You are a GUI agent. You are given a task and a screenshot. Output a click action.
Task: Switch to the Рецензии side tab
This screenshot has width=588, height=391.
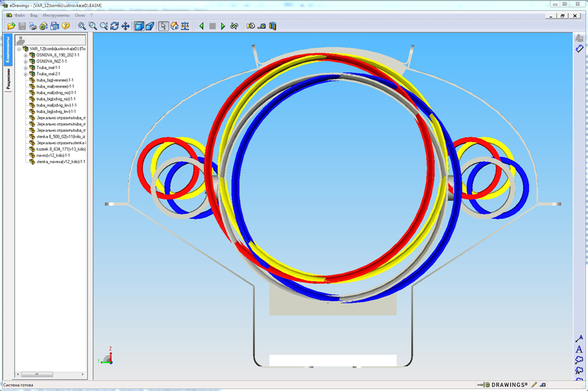pyautogui.click(x=8, y=78)
